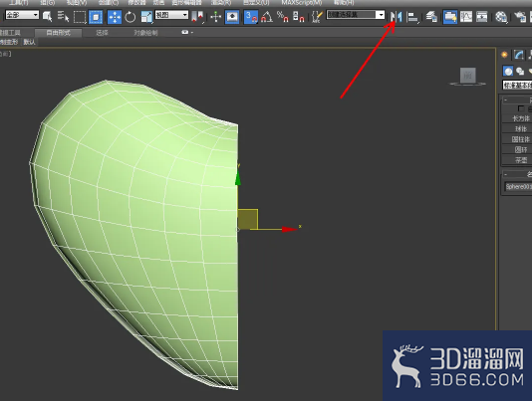The height and width of the screenshot is (401, 532).
Task: Open the Manage Layers icon
Action: pyautogui.click(x=431, y=16)
